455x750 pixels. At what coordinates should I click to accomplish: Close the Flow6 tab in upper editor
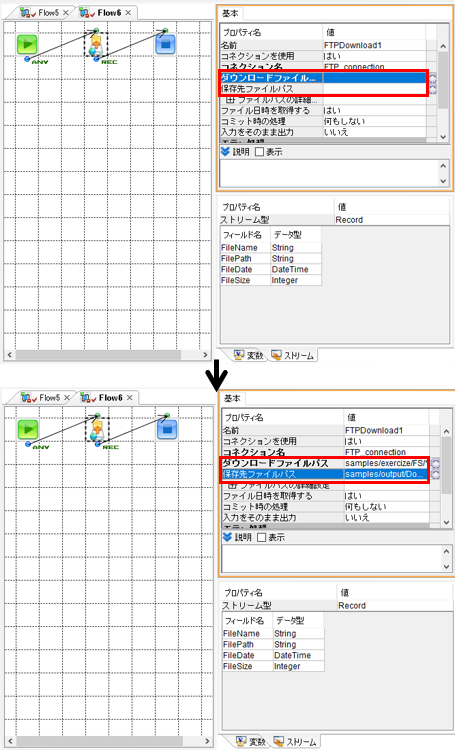click(x=128, y=13)
